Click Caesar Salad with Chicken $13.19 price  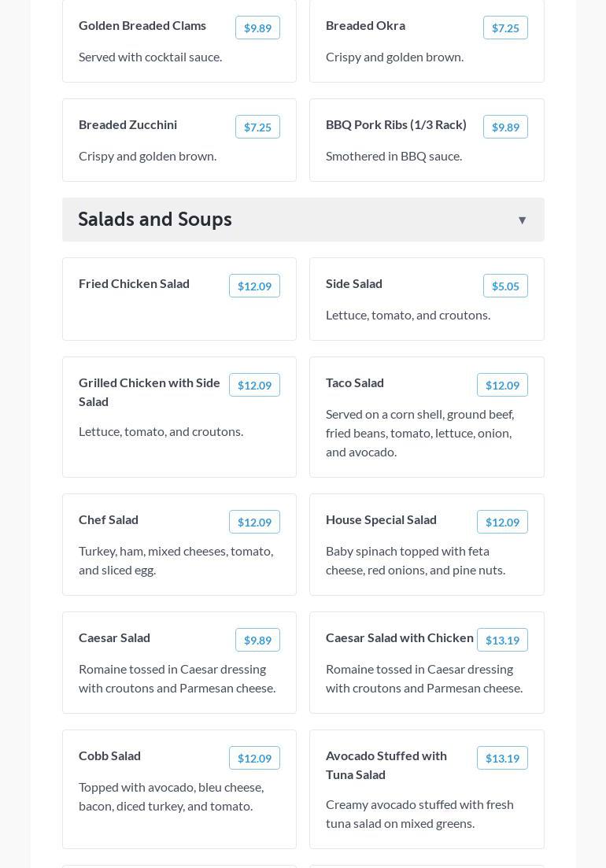[x=502, y=640]
